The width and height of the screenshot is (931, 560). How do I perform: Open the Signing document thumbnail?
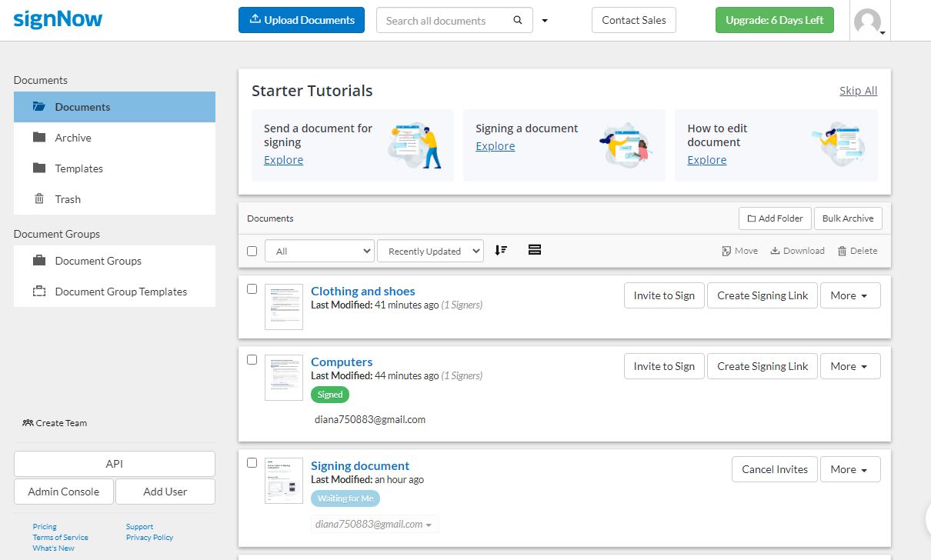[284, 481]
